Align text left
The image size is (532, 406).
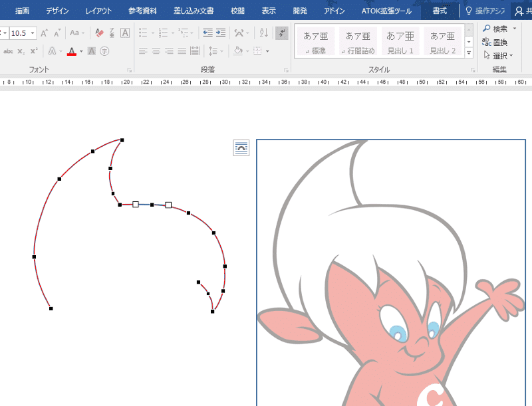[143, 51]
